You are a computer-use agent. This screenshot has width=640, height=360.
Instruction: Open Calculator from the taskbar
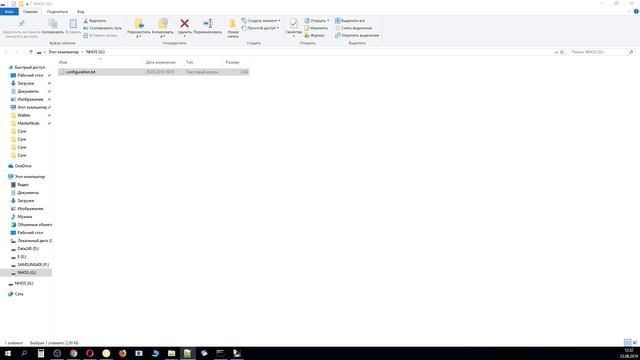41,353
